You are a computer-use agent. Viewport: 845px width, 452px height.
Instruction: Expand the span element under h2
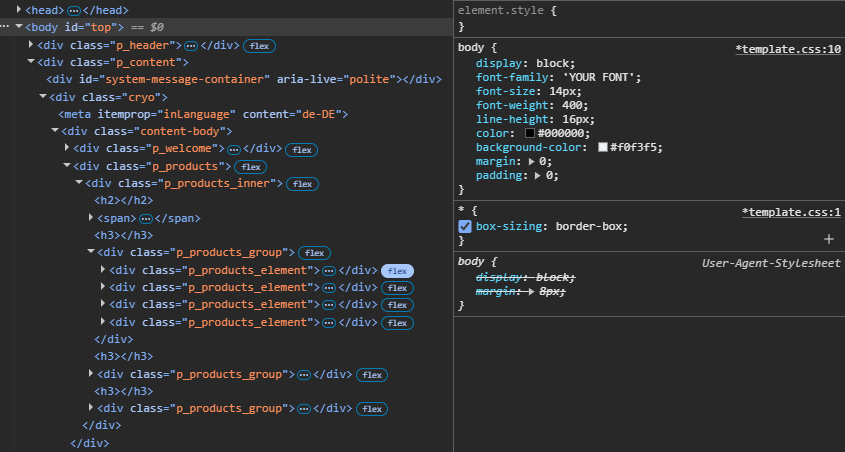(91, 218)
